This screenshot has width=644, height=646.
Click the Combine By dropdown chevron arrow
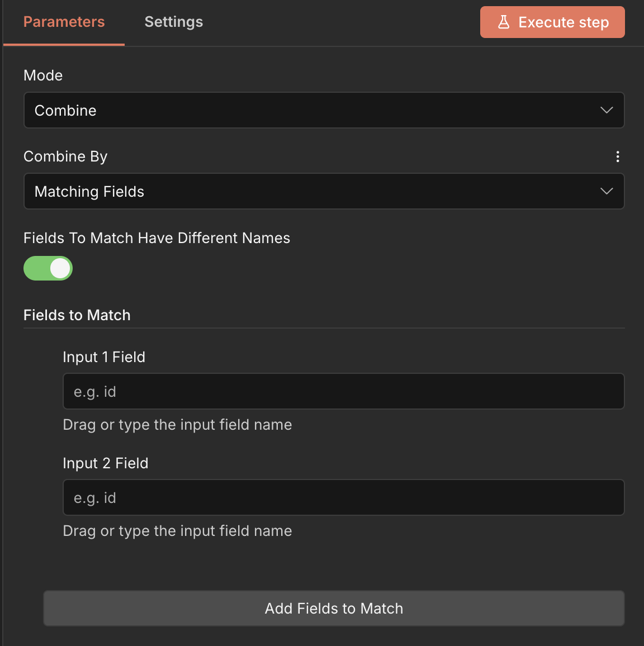click(607, 191)
